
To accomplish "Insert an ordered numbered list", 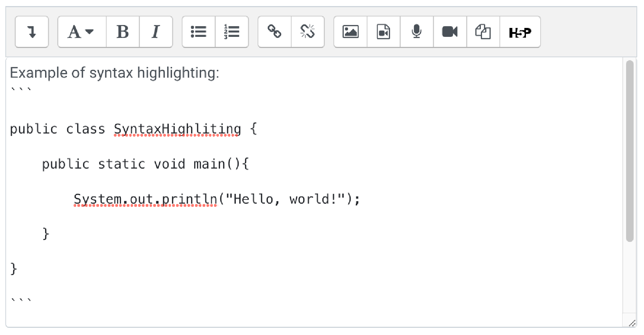I will (x=232, y=32).
